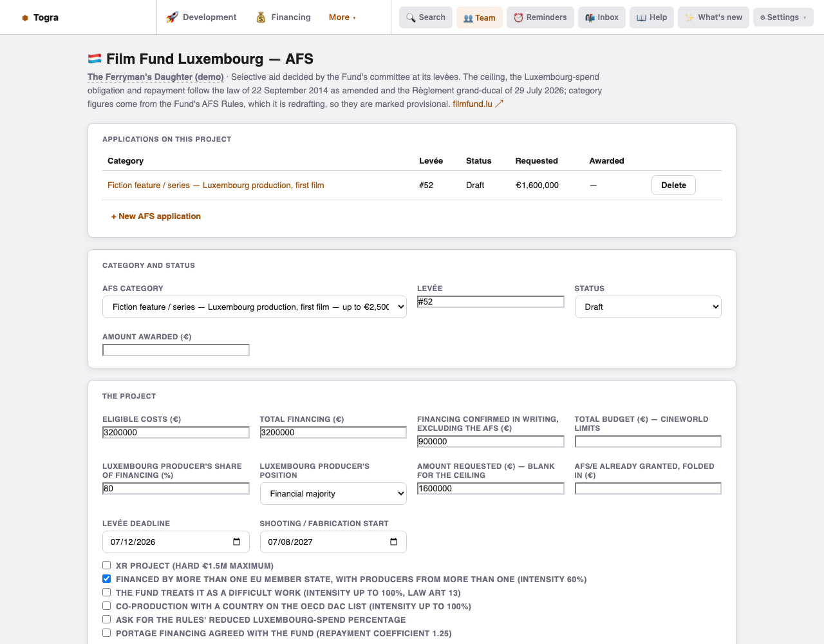Click the Settings gear icon
This screenshot has width=824, height=644.
click(x=762, y=17)
